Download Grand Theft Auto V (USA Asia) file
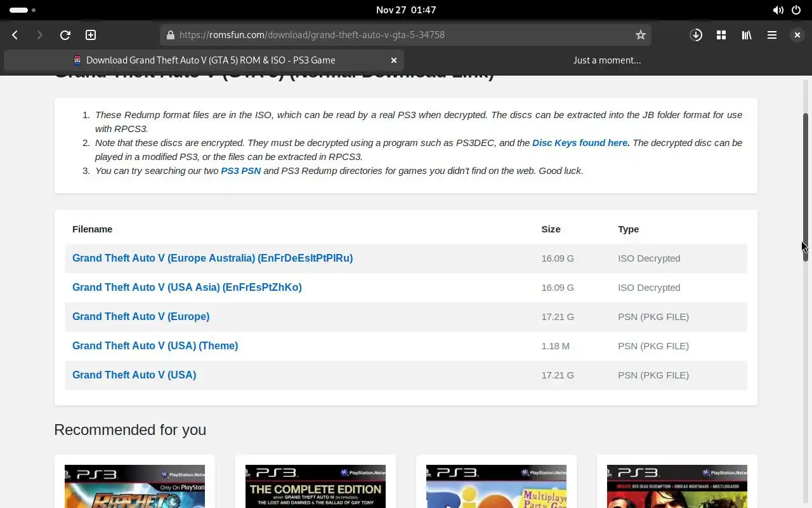The height and width of the screenshot is (508, 812). tap(187, 288)
